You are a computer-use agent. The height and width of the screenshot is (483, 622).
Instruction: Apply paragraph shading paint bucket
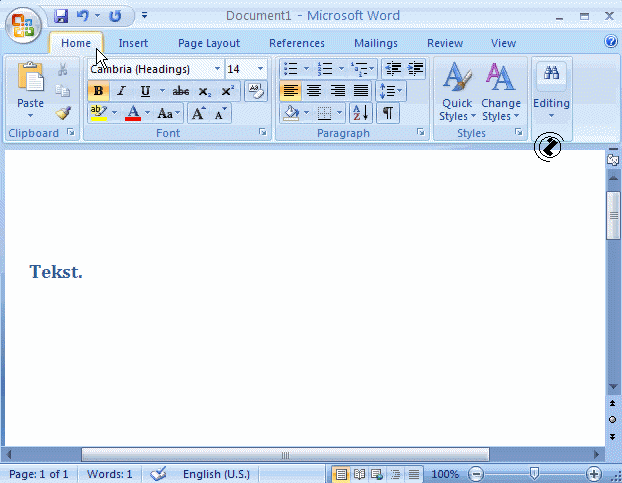coord(292,113)
